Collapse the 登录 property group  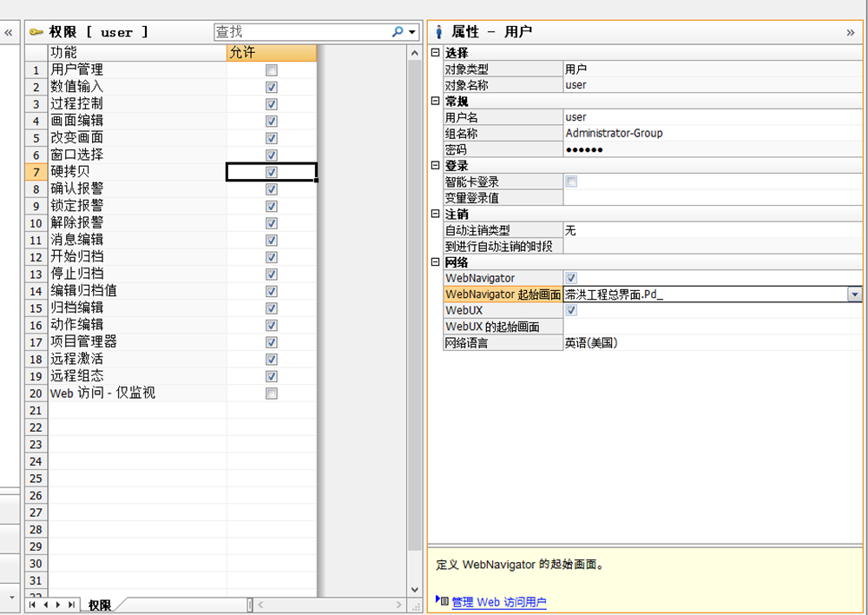tap(436, 166)
